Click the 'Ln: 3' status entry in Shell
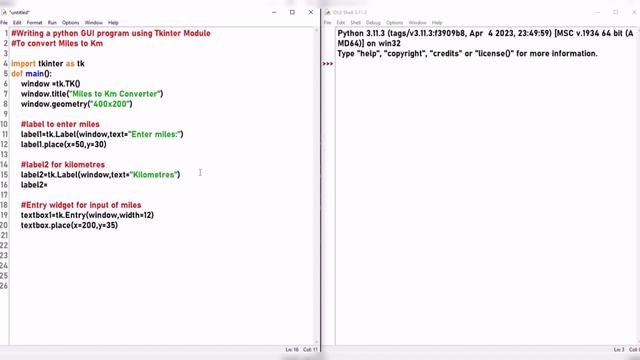This screenshot has height=360, width=640. pos(619,350)
